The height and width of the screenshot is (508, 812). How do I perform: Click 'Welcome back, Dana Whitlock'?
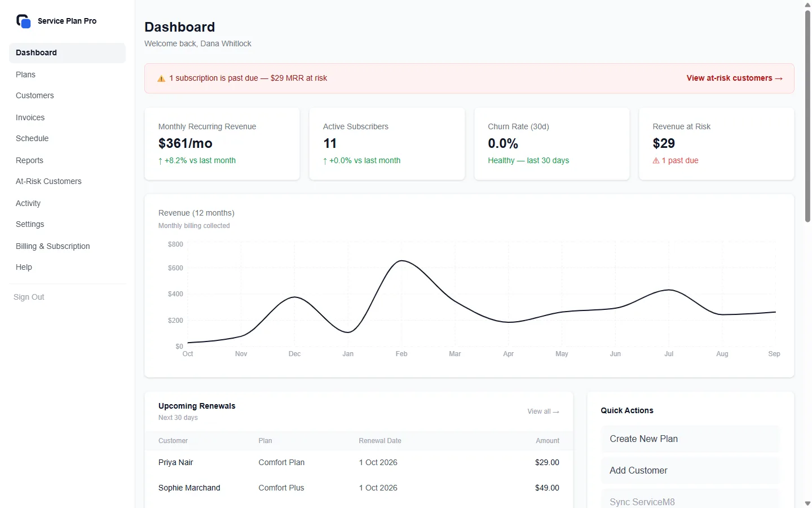[x=198, y=43]
